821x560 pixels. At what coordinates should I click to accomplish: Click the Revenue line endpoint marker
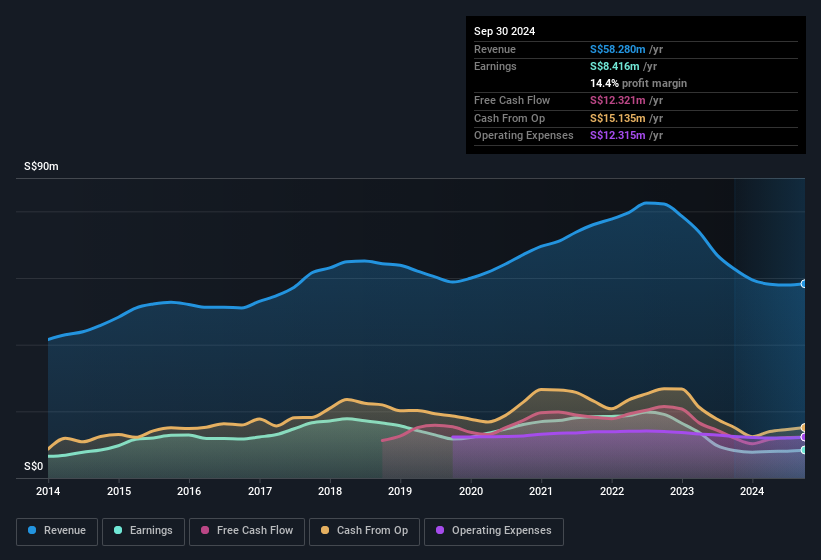(804, 284)
